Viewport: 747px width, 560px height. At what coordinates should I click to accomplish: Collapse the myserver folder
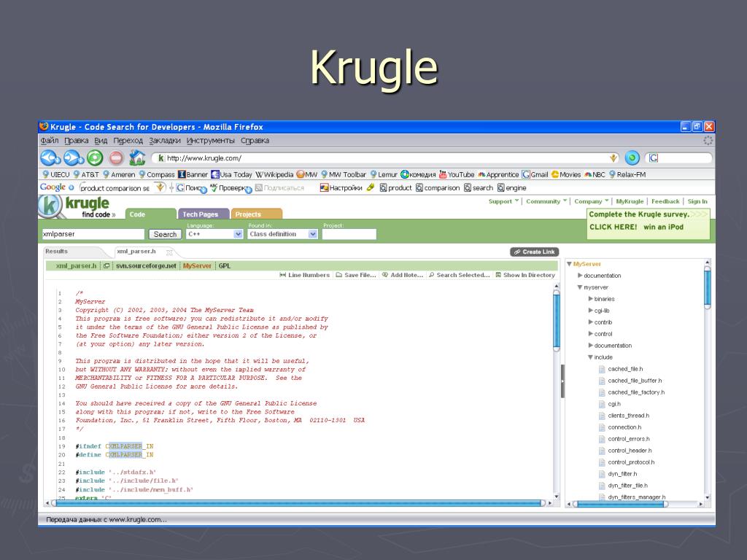point(580,287)
